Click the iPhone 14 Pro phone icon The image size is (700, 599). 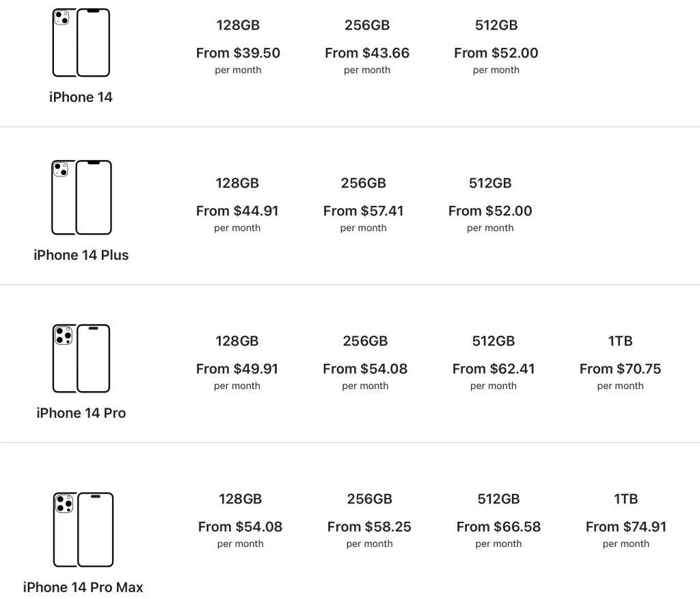81,359
